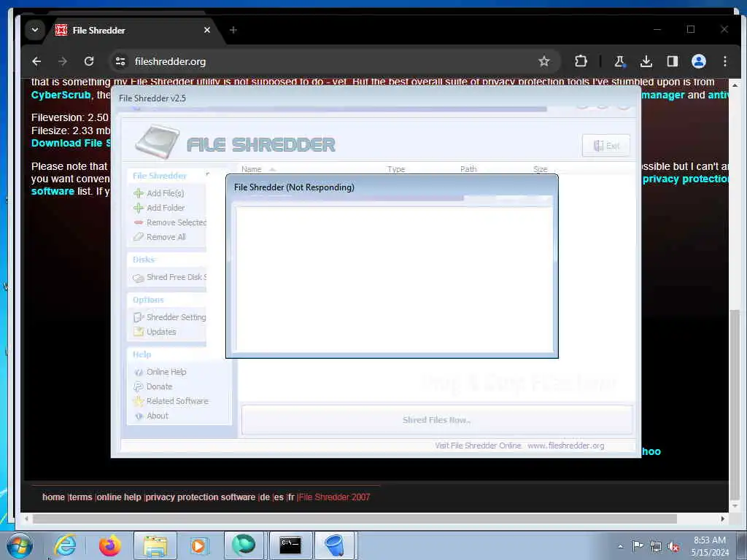The width and height of the screenshot is (747, 560).
Task: Click the About icon
Action: click(139, 416)
